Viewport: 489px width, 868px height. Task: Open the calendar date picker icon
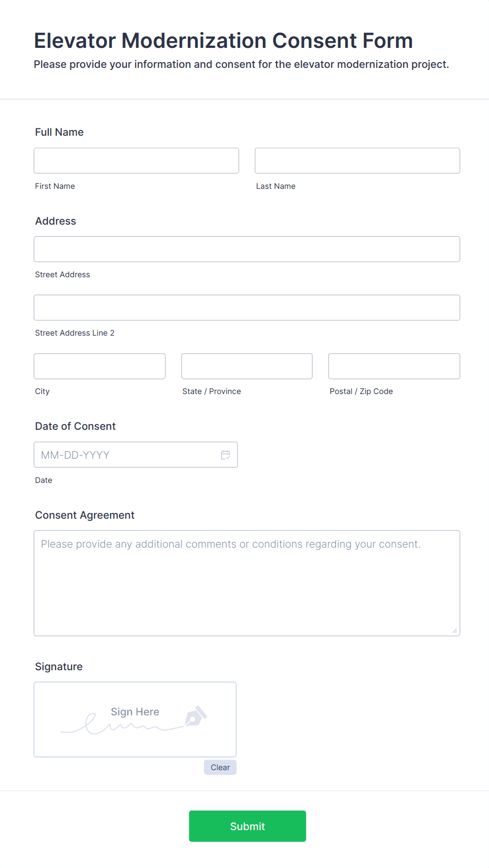tap(225, 455)
